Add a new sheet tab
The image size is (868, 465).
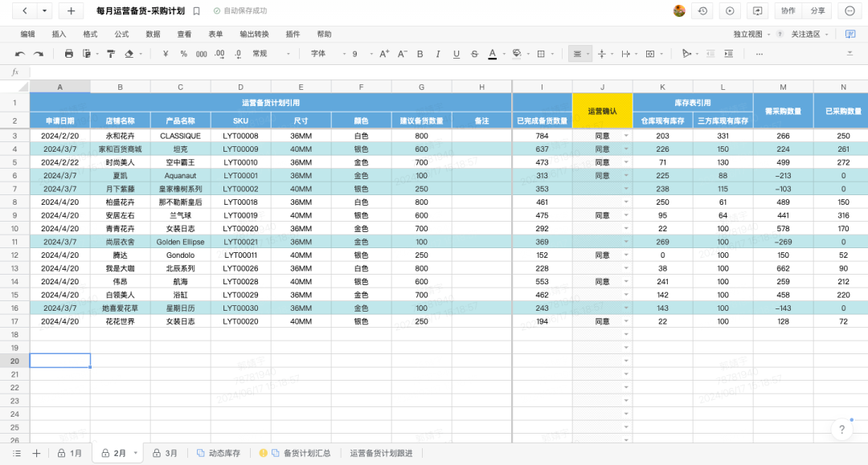point(36,454)
